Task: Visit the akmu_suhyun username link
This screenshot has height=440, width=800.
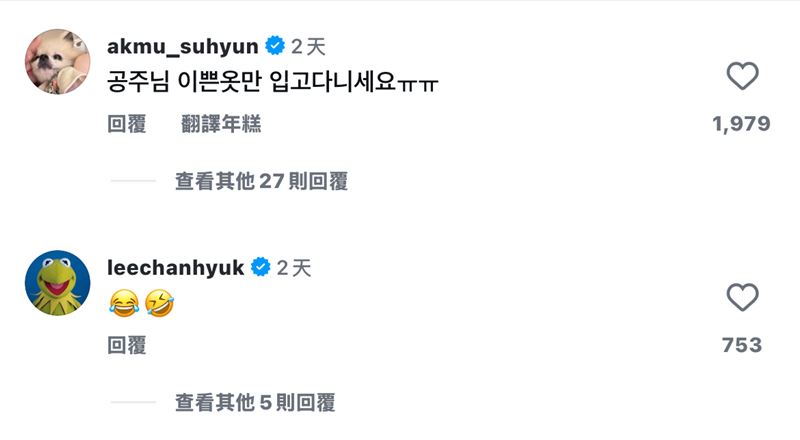Action: [183, 46]
